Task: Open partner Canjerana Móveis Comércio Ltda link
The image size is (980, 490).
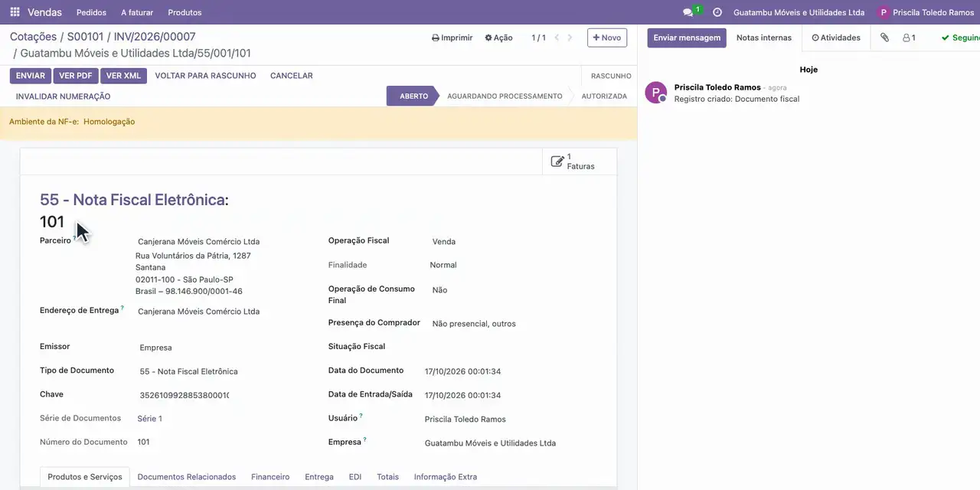Action: (198, 242)
